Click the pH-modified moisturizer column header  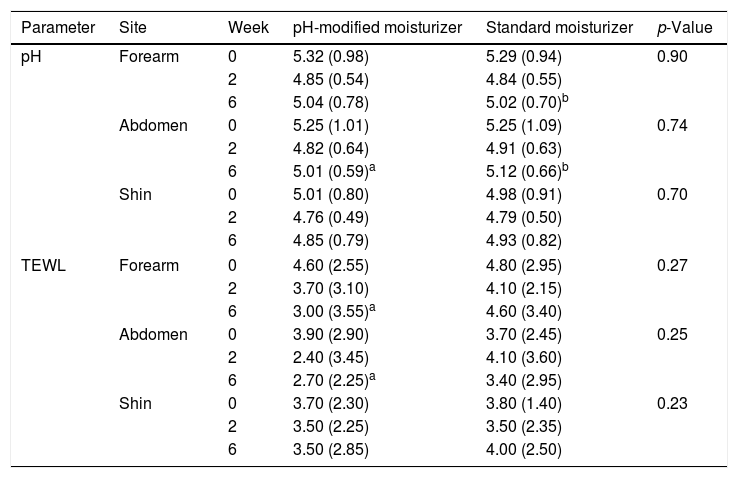coord(376,27)
